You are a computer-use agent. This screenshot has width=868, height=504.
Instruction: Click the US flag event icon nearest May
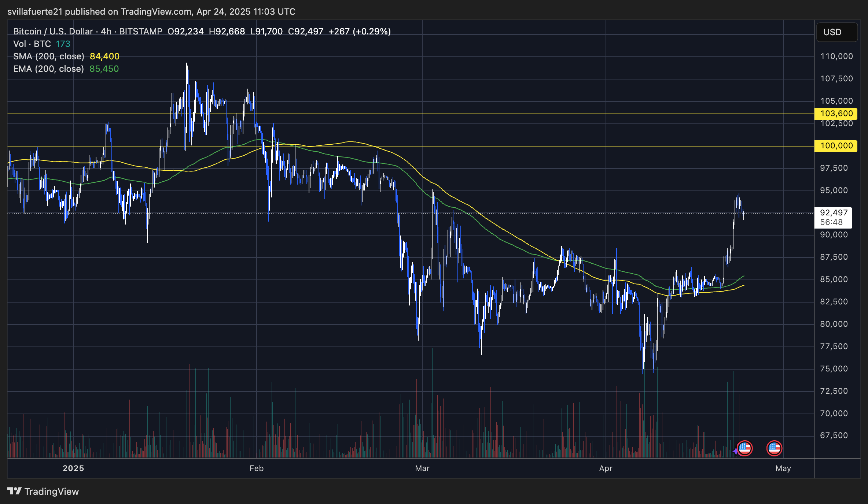coord(774,448)
